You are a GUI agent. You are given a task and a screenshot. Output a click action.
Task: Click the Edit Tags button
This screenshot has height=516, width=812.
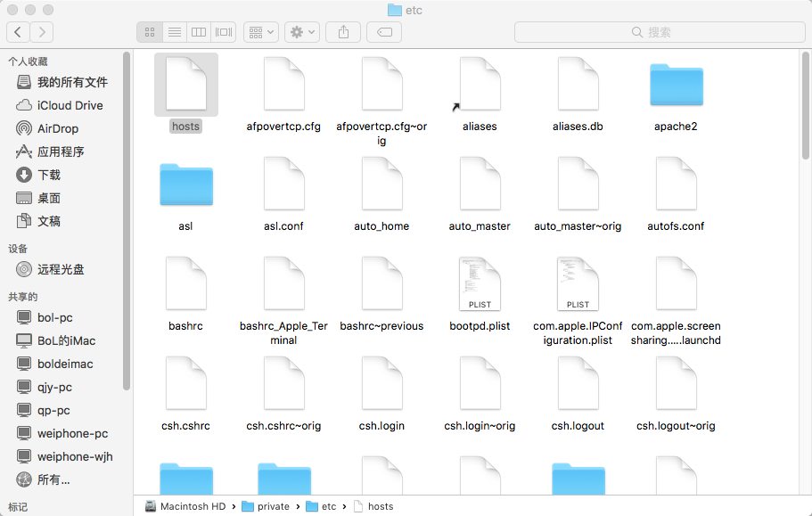click(384, 32)
